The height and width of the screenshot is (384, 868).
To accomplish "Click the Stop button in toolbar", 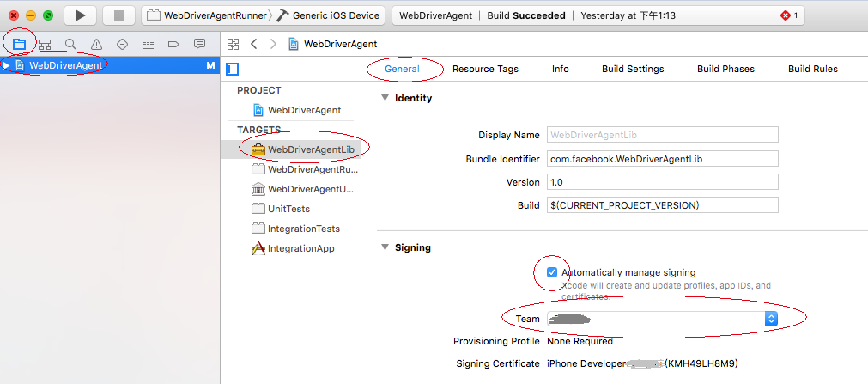I will (x=118, y=15).
